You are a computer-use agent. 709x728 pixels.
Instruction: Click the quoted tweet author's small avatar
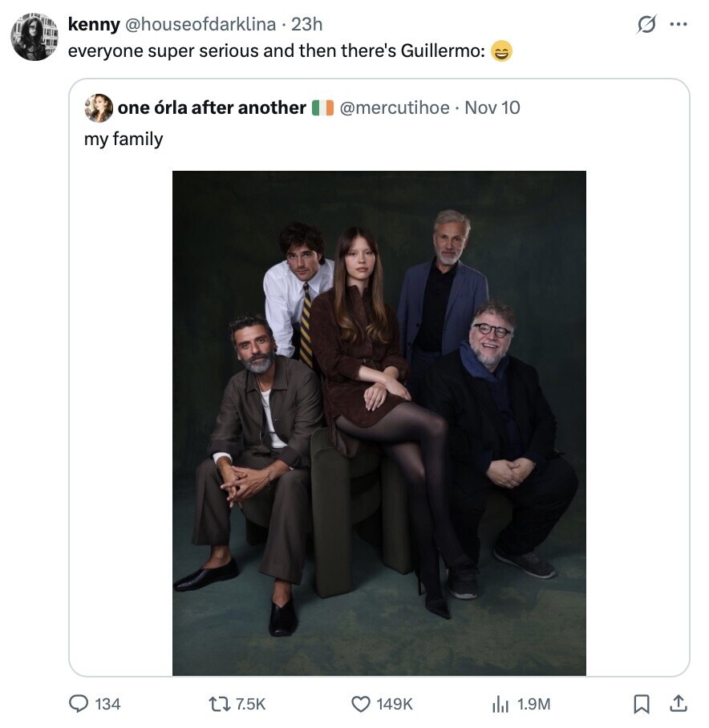(x=99, y=107)
